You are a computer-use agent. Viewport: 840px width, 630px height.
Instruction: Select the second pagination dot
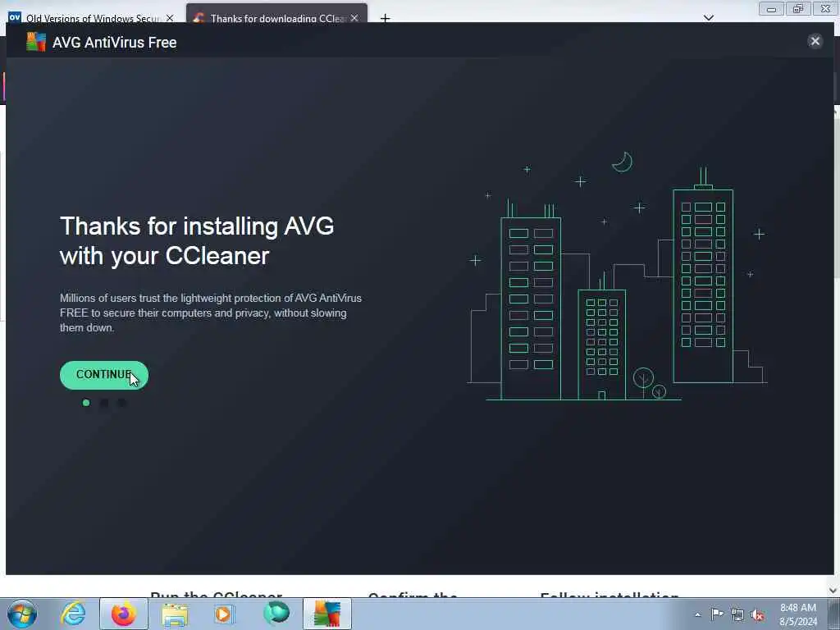coord(104,403)
